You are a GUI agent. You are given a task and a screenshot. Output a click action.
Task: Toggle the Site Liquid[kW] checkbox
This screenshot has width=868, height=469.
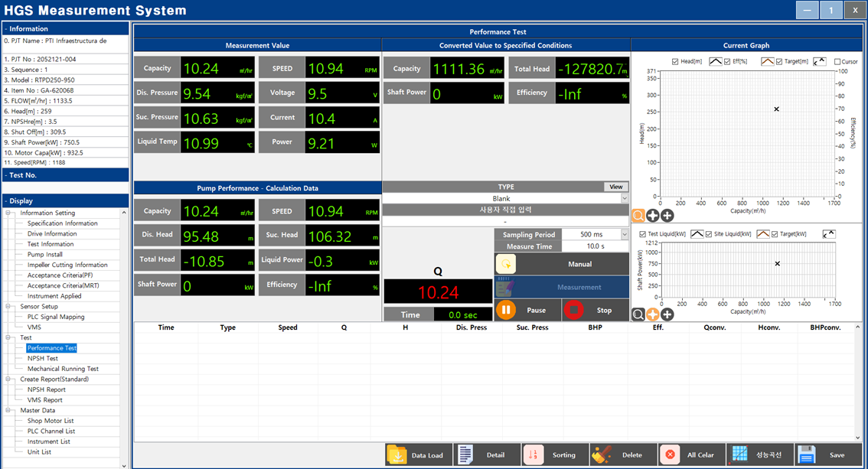(708, 234)
